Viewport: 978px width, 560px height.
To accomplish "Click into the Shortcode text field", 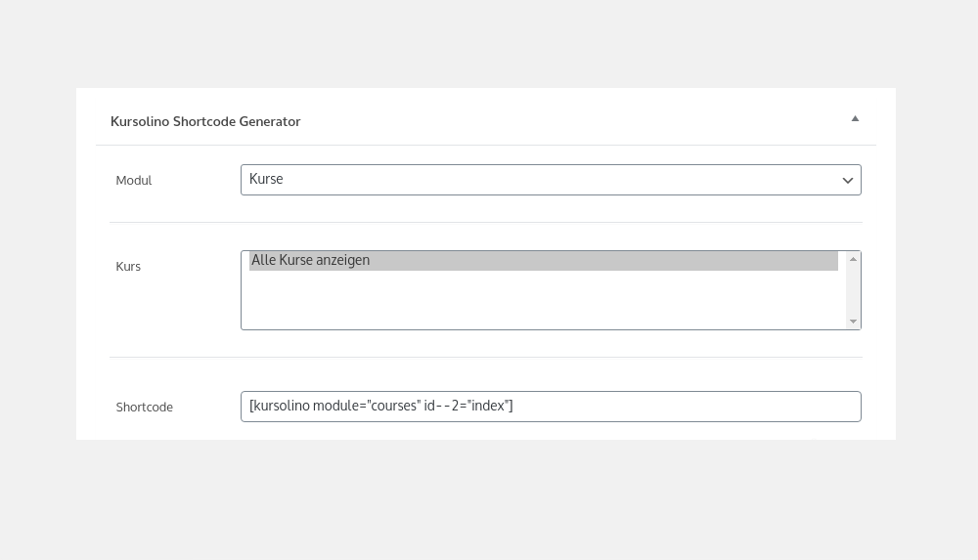I will (551, 407).
